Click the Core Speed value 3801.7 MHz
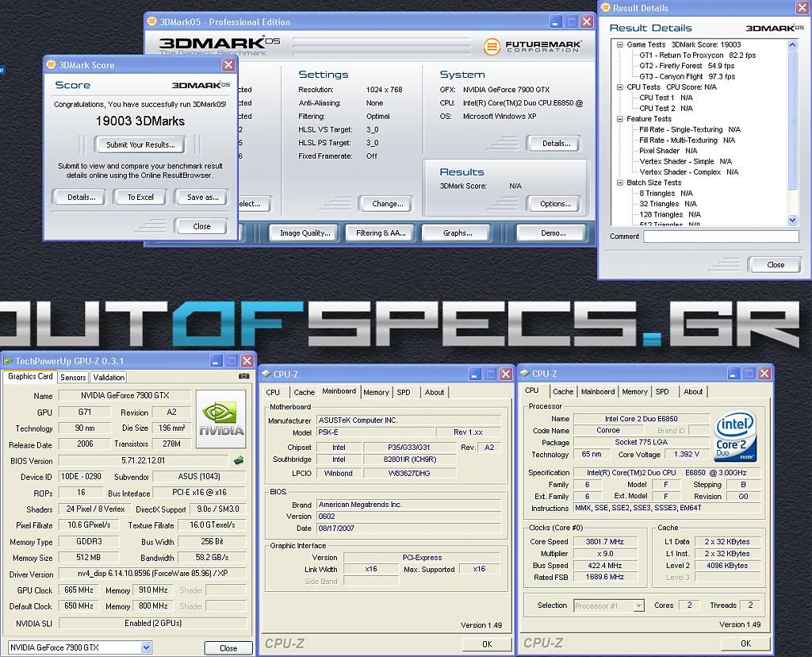Screen dimensions: 812x657 tap(604, 541)
